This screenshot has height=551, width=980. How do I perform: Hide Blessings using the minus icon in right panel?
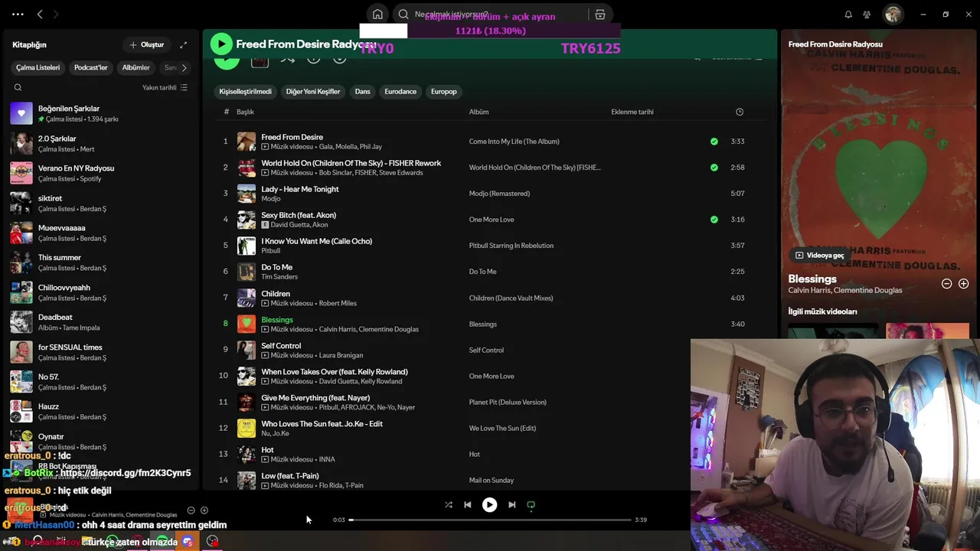(946, 284)
